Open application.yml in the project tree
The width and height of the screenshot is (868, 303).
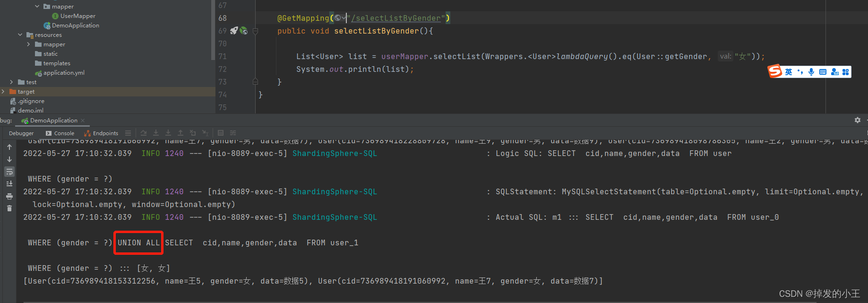pyautogui.click(x=64, y=72)
